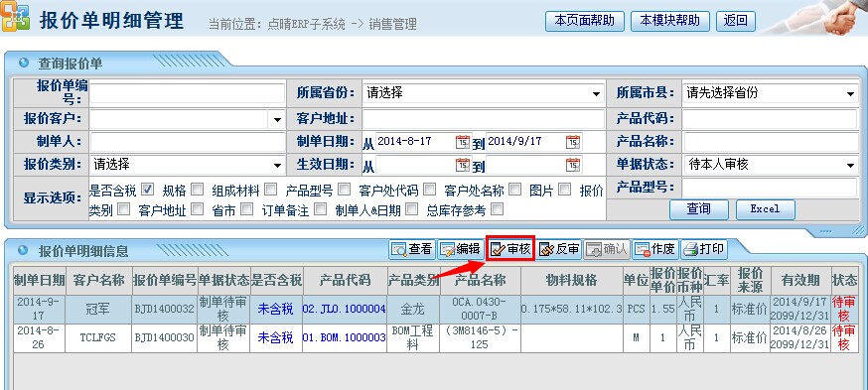Image resolution: width=868 pixels, height=390 pixels.
Task: Open the 单据状态 dropdown list
Action: click(x=850, y=166)
